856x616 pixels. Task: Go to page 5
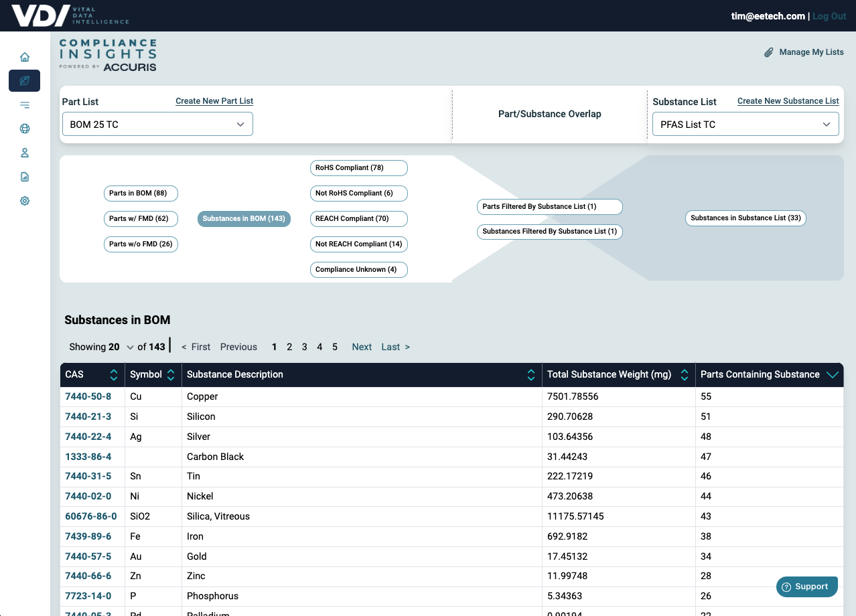335,347
